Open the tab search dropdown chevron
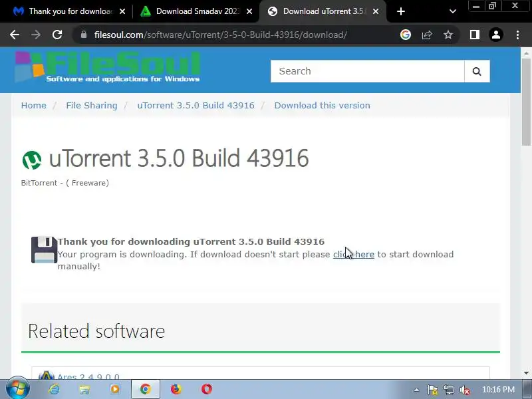532x399 pixels. [452, 11]
